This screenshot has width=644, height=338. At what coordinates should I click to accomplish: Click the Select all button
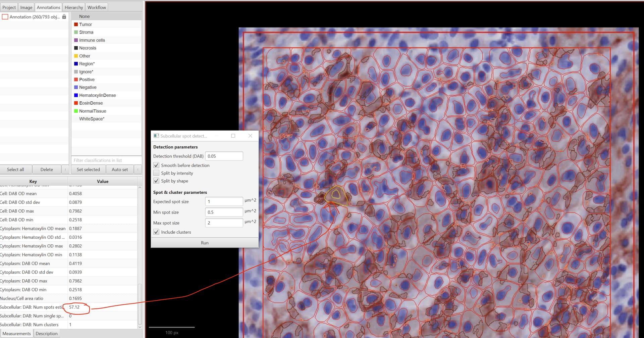(16, 169)
